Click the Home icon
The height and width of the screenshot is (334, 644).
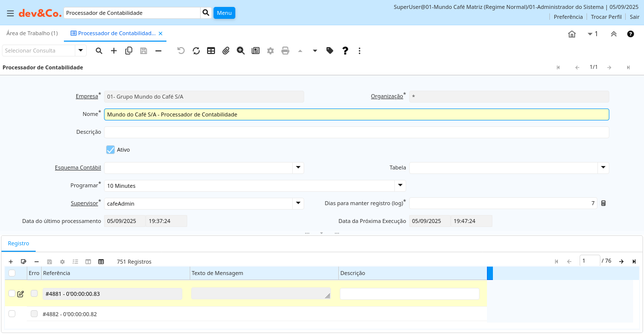click(x=572, y=34)
